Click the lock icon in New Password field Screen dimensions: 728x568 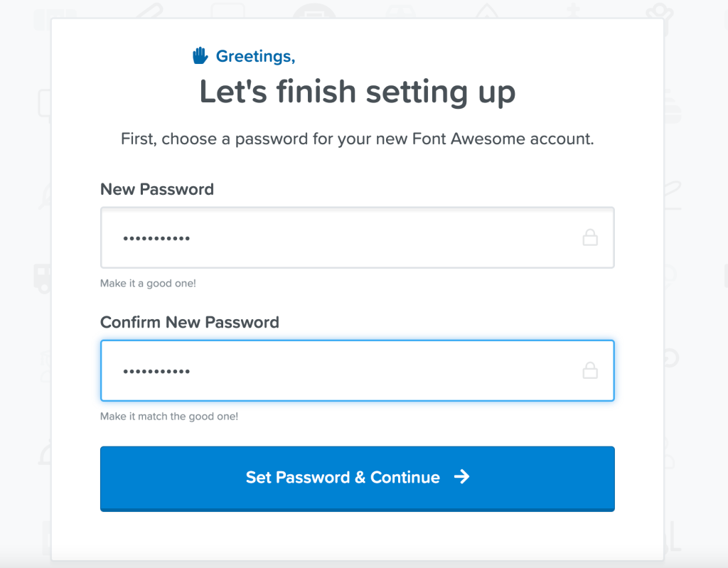(590, 237)
